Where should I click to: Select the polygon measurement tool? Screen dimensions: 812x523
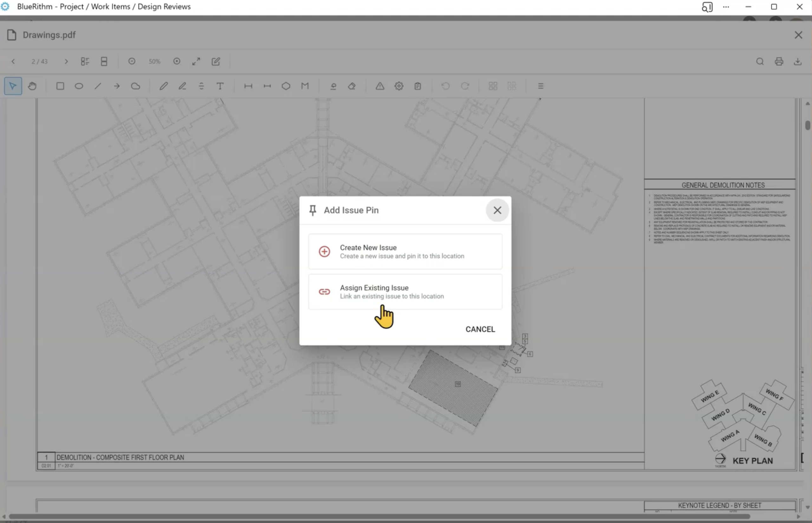pos(286,86)
